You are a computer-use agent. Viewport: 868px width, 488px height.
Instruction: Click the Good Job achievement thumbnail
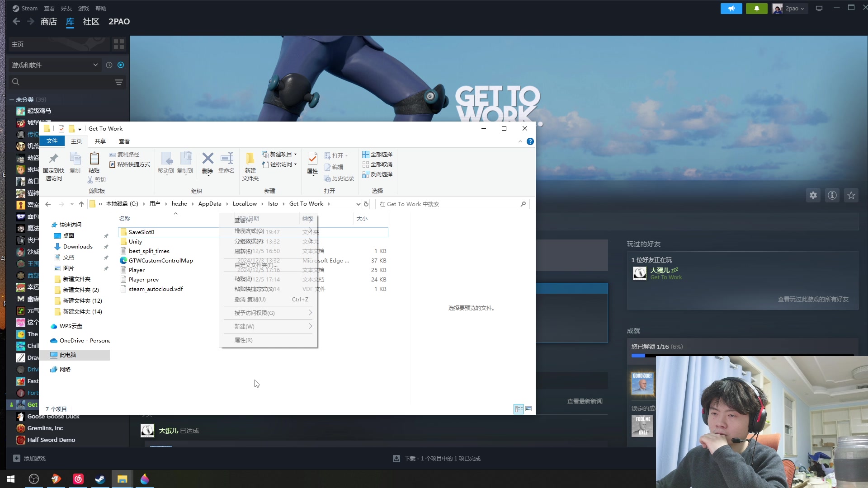click(x=642, y=384)
